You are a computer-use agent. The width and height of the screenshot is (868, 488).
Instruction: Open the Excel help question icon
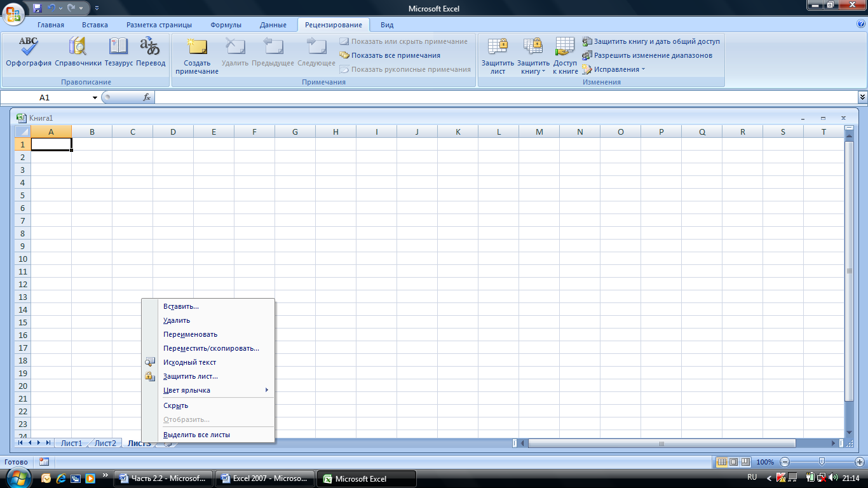(861, 24)
